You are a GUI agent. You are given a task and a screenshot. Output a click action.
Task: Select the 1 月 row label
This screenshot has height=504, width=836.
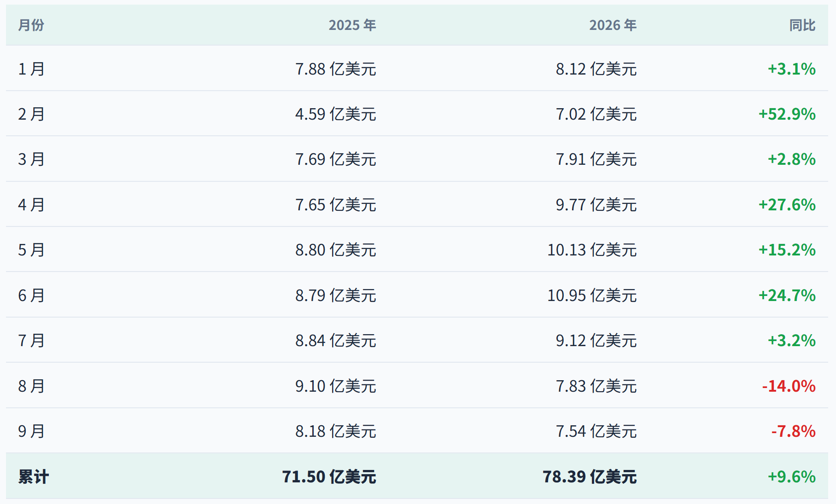31,69
